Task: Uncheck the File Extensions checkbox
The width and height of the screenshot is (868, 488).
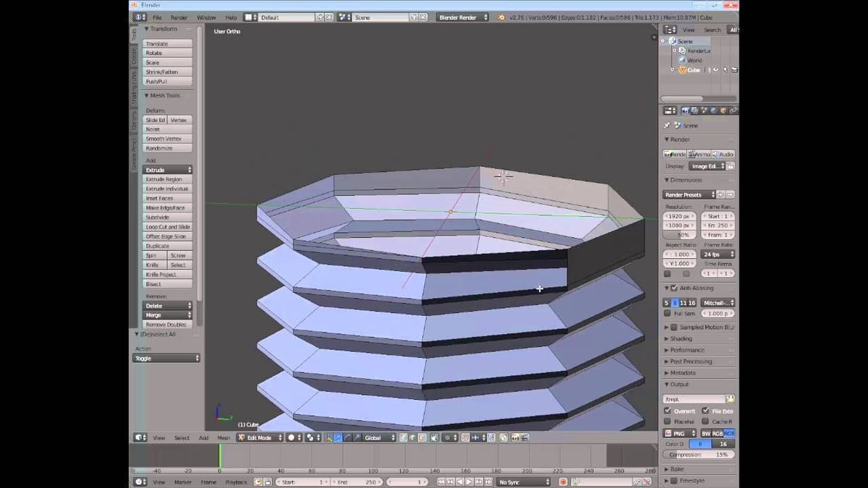Action: point(705,411)
